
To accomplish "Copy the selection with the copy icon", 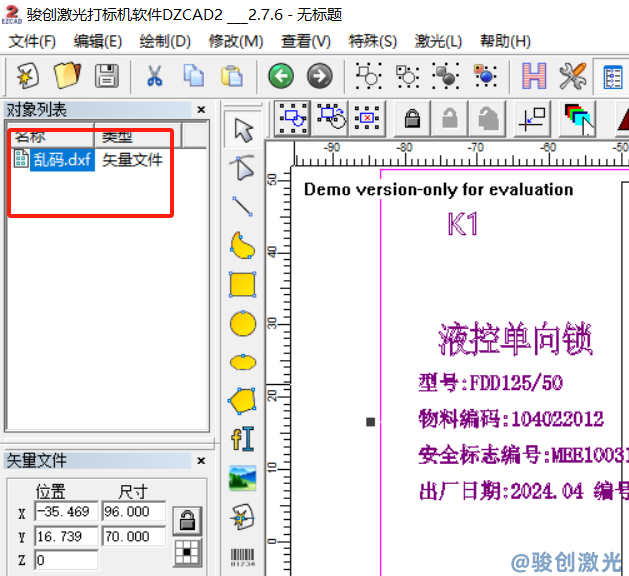I will 193,75.
